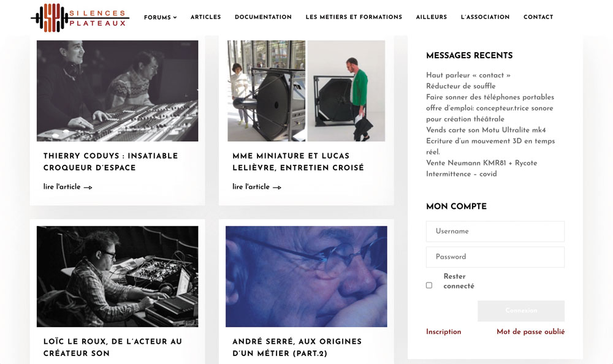Open Thierry Coduys mixing console thumbnail
This screenshot has height=364, width=613.
[x=117, y=91]
